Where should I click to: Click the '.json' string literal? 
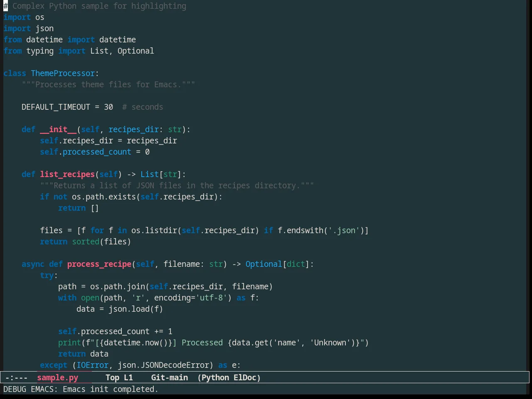pyautogui.click(x=344, y=230)
